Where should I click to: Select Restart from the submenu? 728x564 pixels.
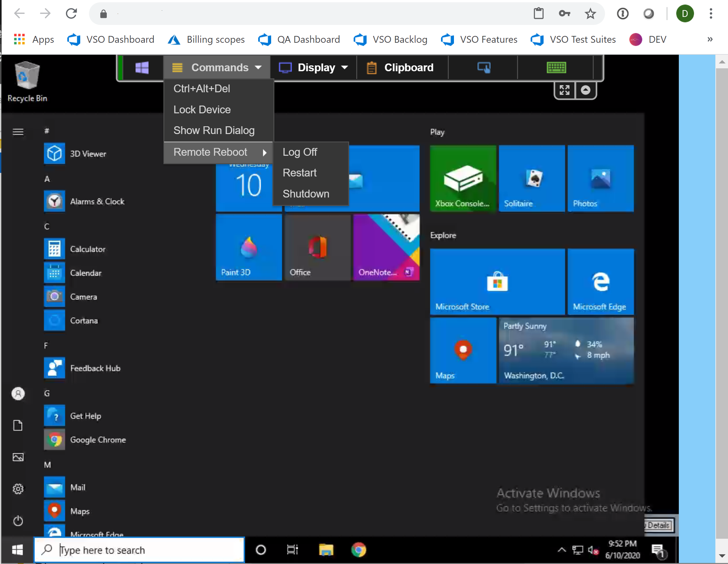299,173
